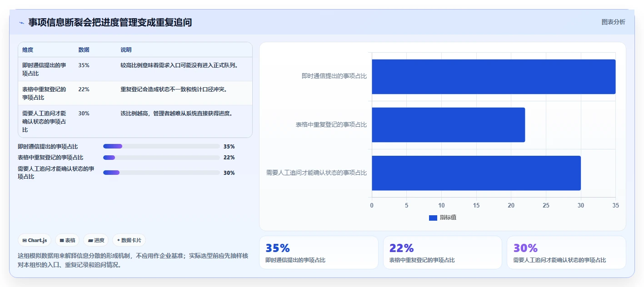Click the chart y-axis label 表格中重复登记的事项占比
Screen dimensions: 644x287
(331, 124)
